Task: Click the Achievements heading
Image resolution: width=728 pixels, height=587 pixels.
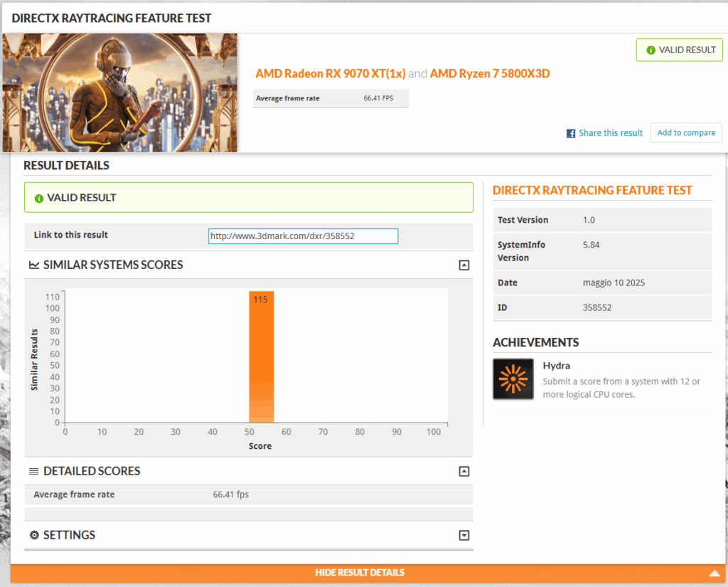Action: (x=536, y=342)
